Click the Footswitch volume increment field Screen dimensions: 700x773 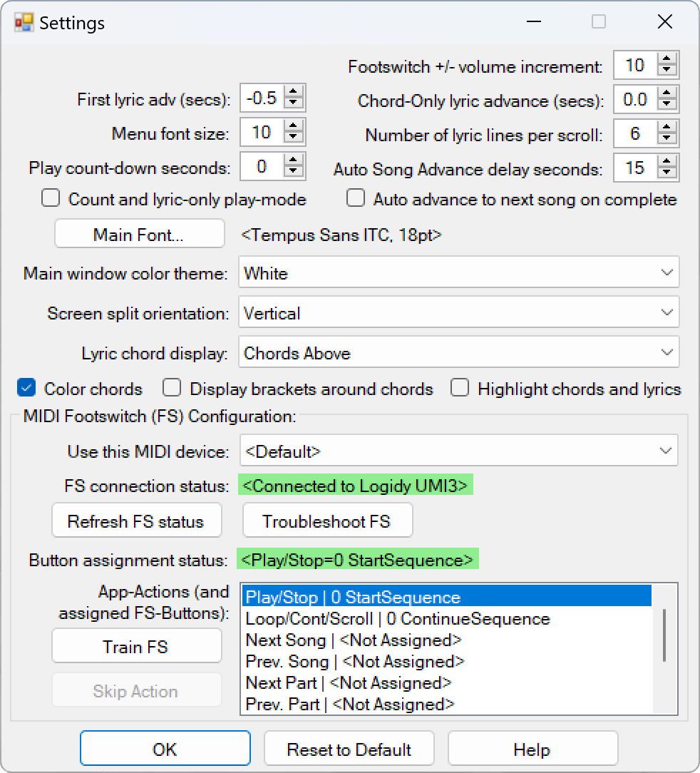pyautogui.click(x=636, y=65)
